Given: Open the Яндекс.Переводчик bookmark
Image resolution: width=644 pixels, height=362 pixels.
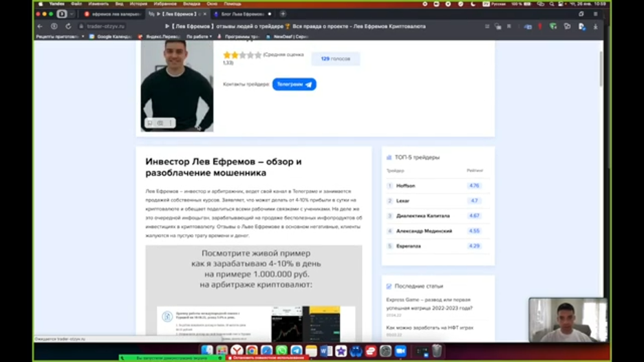Looking at the screenshot, I should tap(160, 36).
